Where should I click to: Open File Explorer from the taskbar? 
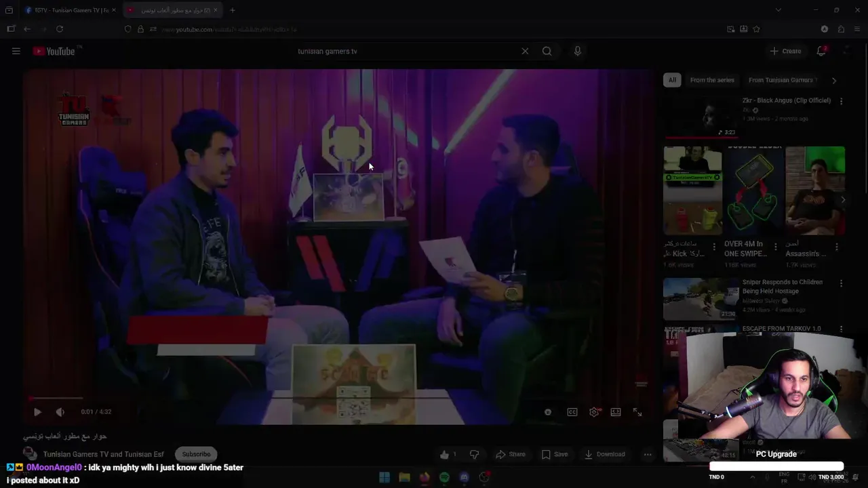tap(404, 477)
